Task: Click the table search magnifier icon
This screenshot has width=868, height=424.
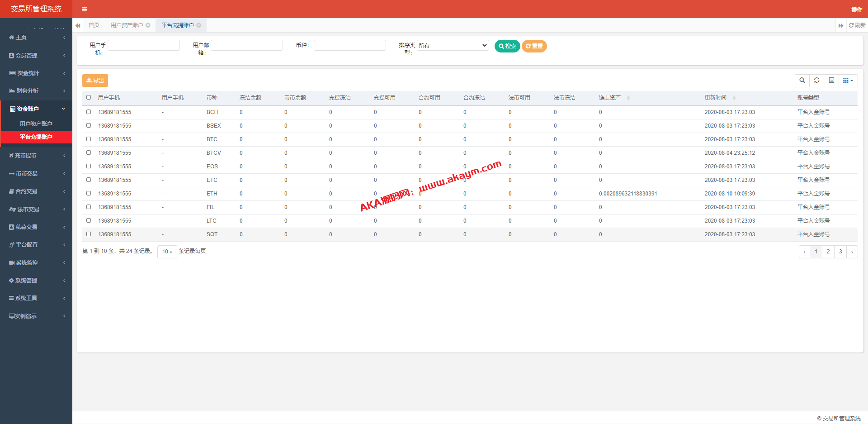Action: pyautogui.click(x=802, y=81)
